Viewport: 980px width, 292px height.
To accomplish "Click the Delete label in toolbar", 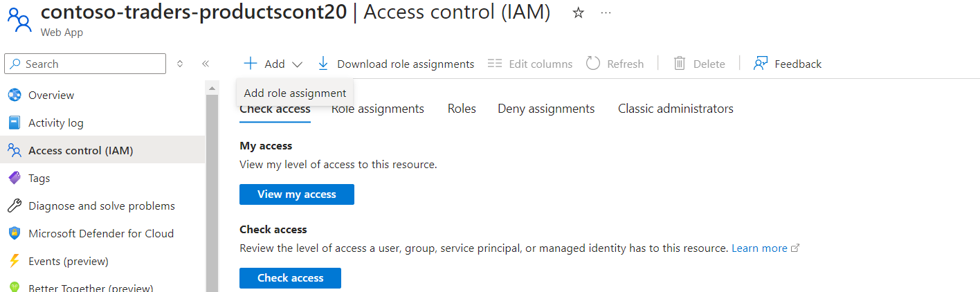I will 709,64.
